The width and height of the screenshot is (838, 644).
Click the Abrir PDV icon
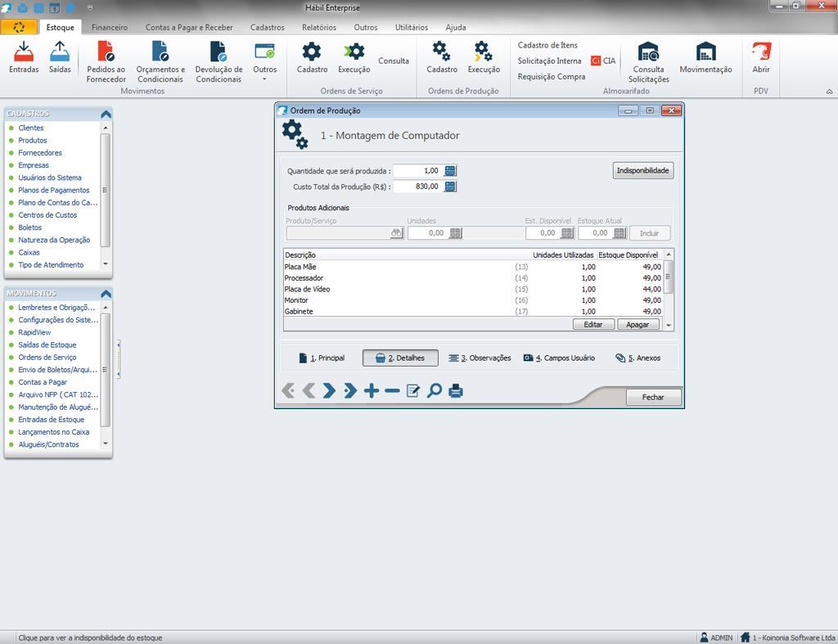coord(761,57)
